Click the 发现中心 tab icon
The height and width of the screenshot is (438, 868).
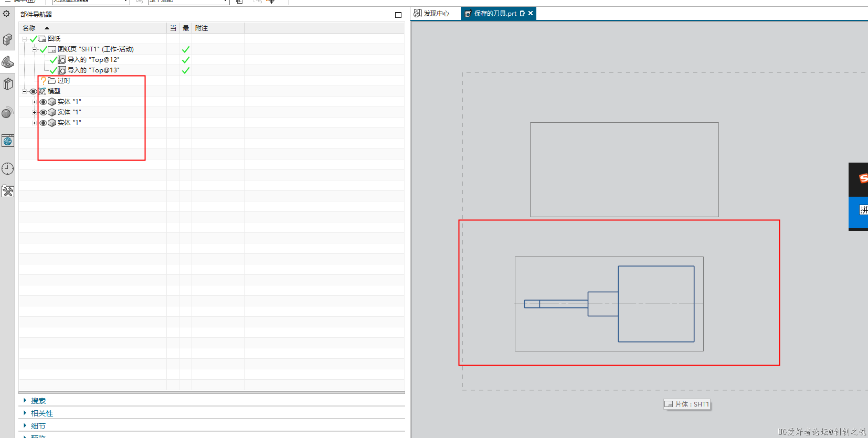(418, 13)
